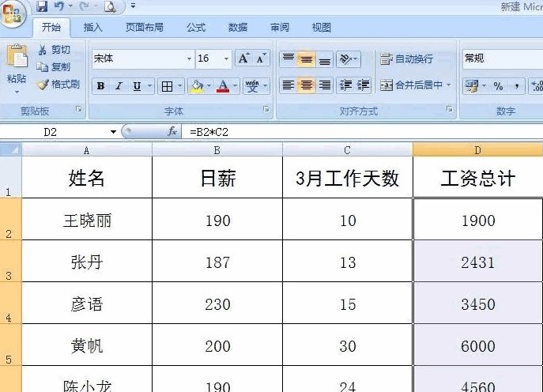Decrease font size with small A
Screen dimensions: 543x392
click(x=261, y=58)
